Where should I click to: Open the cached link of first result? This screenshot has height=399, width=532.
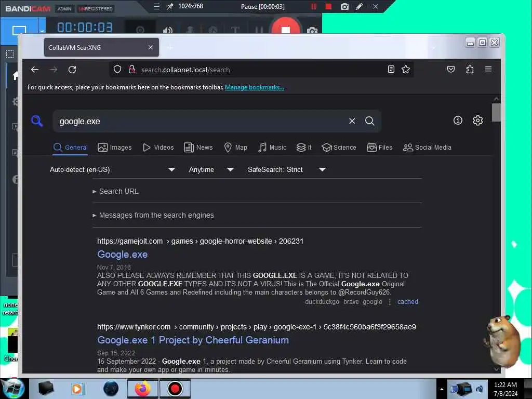407,302
